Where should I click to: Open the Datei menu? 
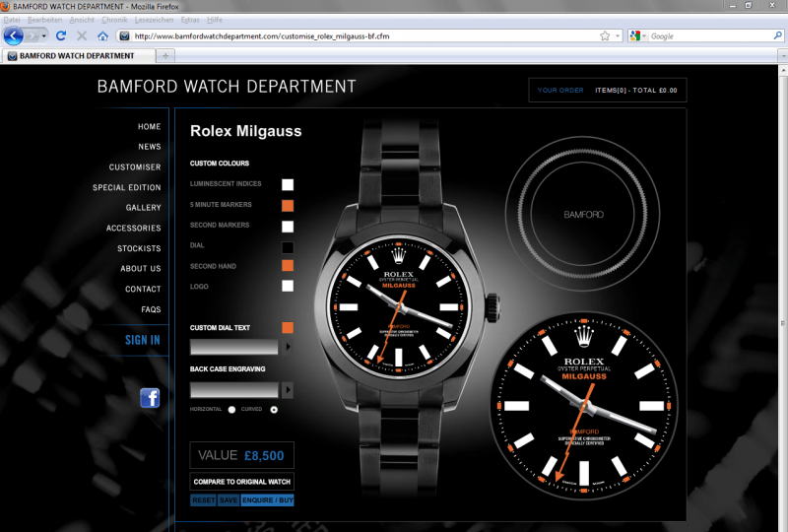coord(12,20)
